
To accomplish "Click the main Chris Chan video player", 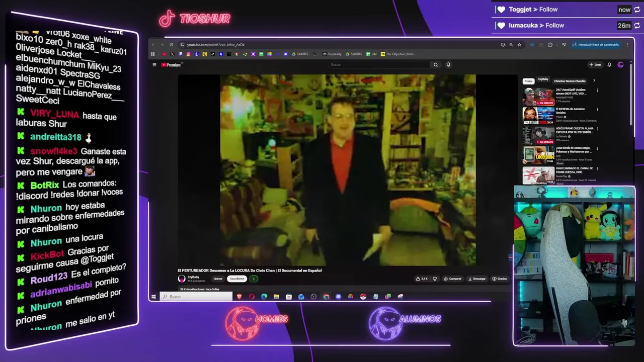I will 348,170.
